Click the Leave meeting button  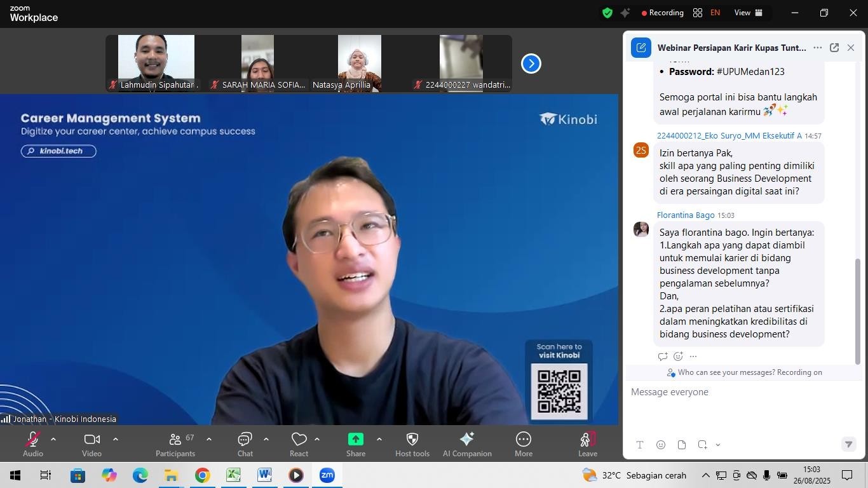point(587,444)
